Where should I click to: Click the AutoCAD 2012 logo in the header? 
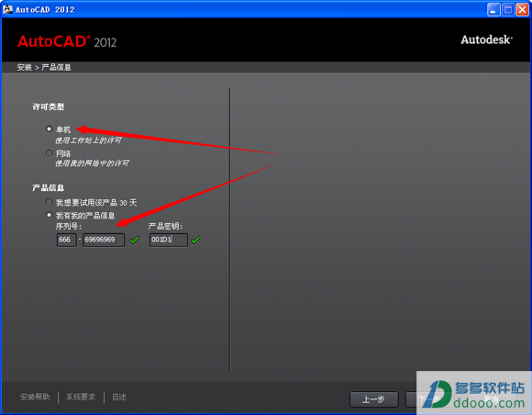(67, 41)
